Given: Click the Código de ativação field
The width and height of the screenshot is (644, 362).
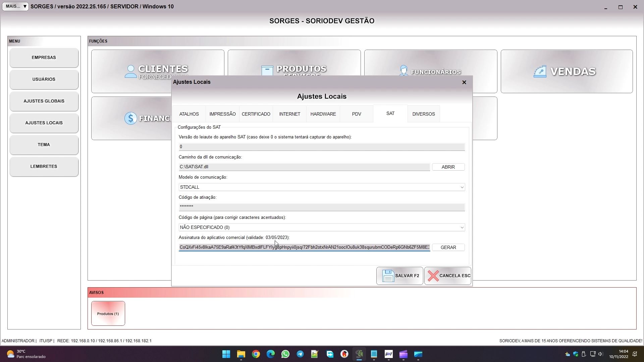Looking at the screenshot, I should [321, 207].
